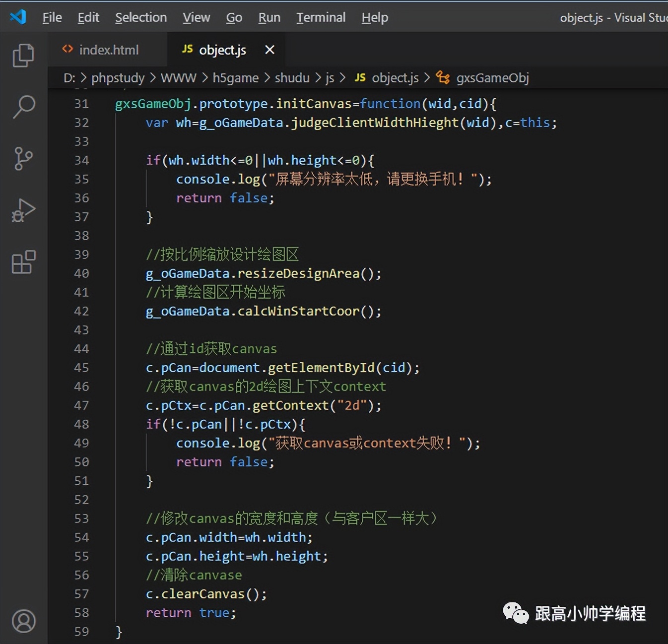Click line number 48 in the gutter
This screenshot has height=644, width=668.
(81, 424)
